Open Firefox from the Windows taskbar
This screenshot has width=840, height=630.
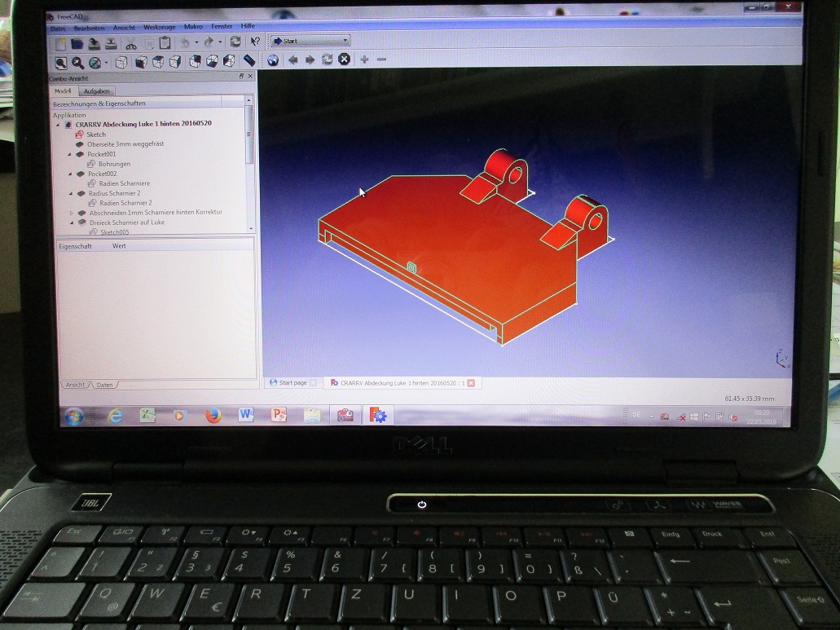click(213, 416)
